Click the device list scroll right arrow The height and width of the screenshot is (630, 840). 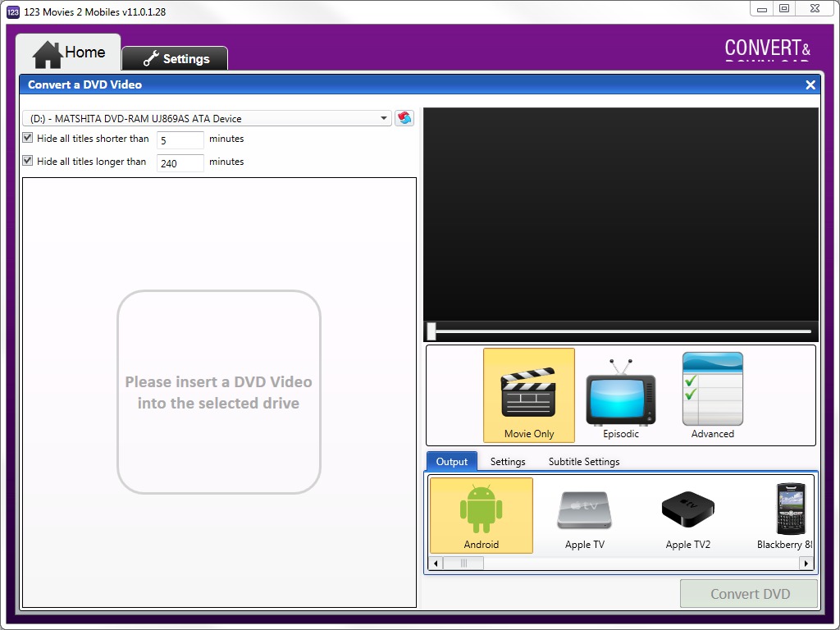coord(806,563)
